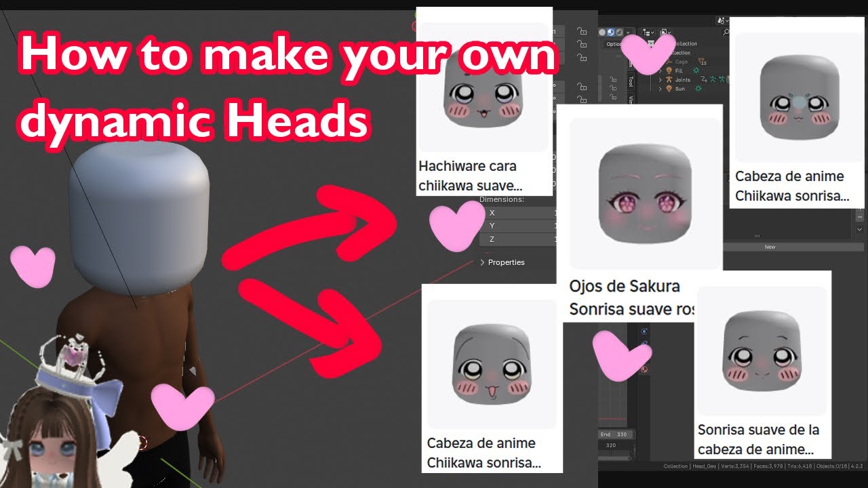Screen dimensions: 868x488
Task: Open the View sidebar tab
Action: tap(631, 99)
